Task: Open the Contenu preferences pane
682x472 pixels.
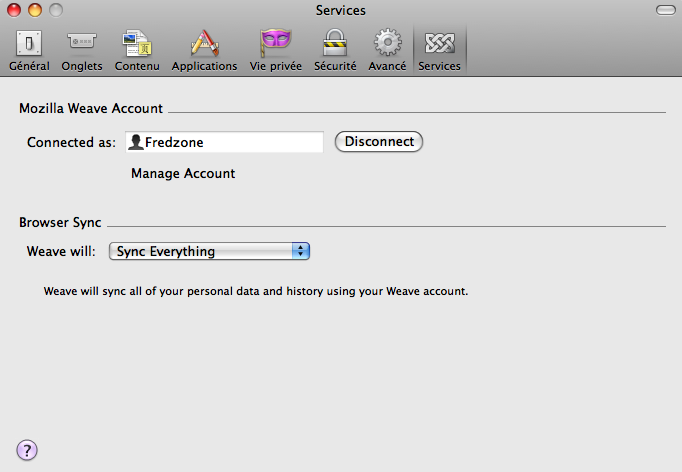Action: point(137,50)
